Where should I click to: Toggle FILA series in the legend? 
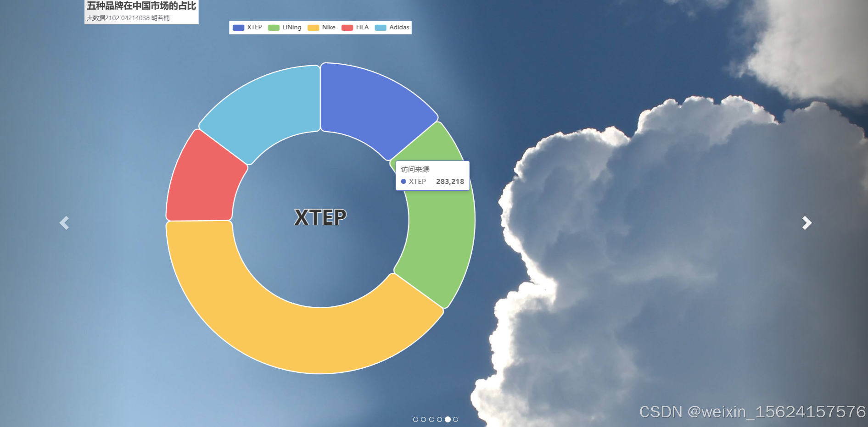pos(355,28)
